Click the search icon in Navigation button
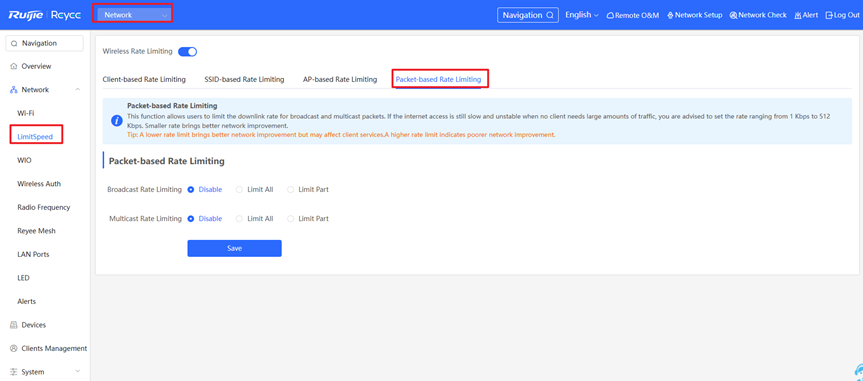 pyautogui.click(x=550, y=15)
